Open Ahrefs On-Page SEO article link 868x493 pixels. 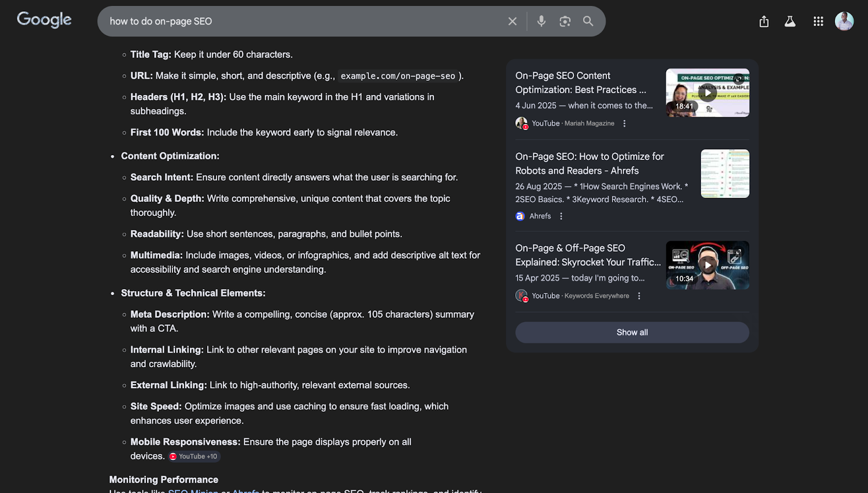pos(589,163)
